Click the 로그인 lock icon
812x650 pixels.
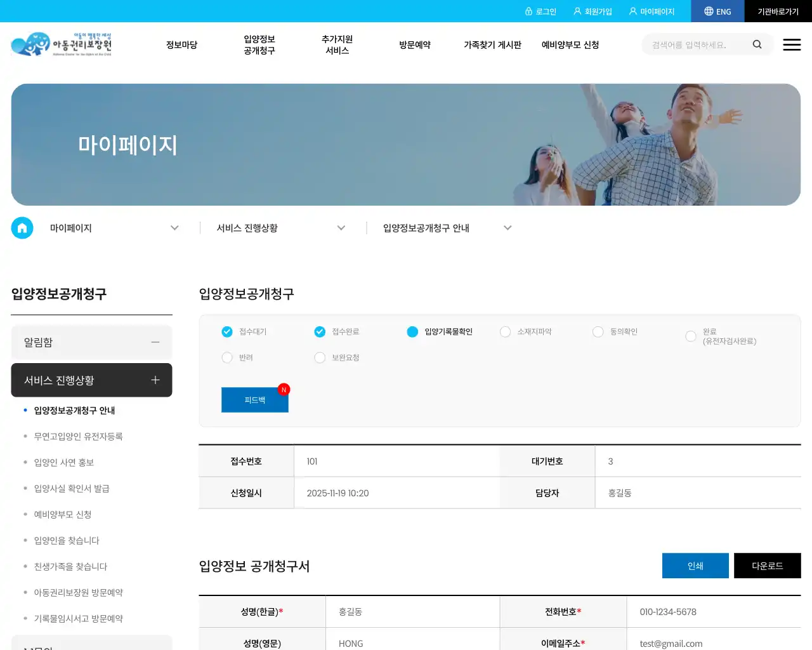[x=529, y=11]
